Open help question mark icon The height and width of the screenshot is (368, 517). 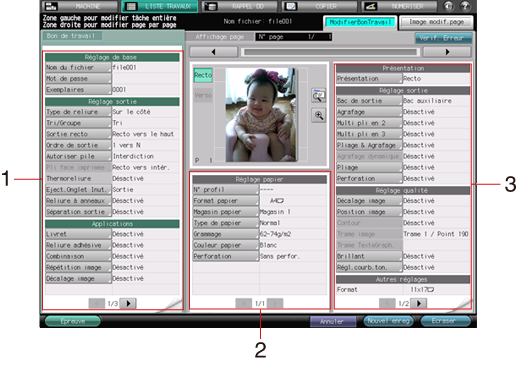click(465, 6)
